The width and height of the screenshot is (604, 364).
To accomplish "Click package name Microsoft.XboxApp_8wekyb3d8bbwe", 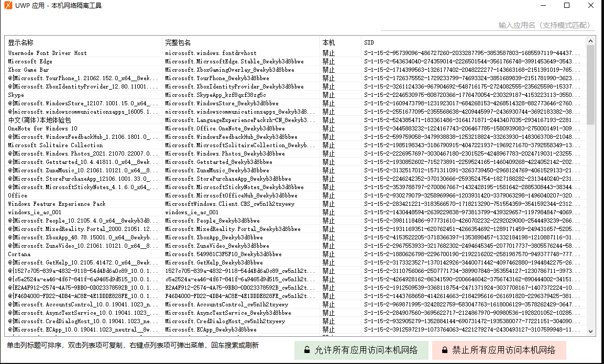I will point(214,237).
